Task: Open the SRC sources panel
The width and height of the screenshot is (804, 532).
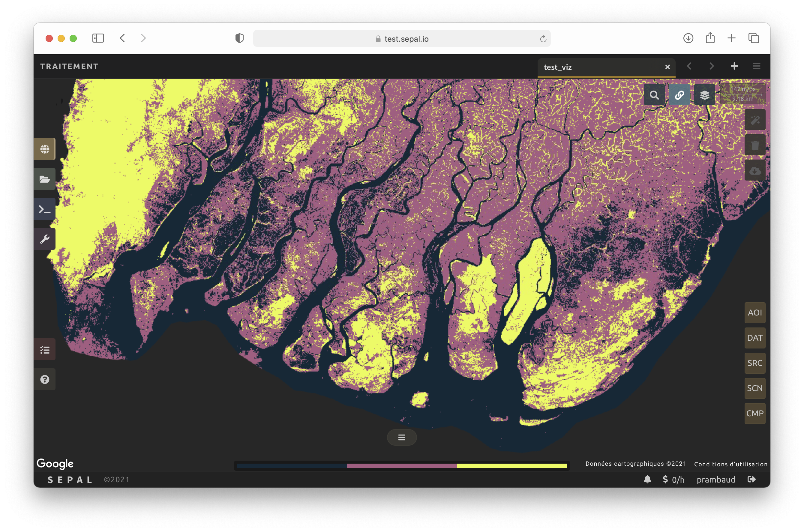Action: [x=755, y=363]
